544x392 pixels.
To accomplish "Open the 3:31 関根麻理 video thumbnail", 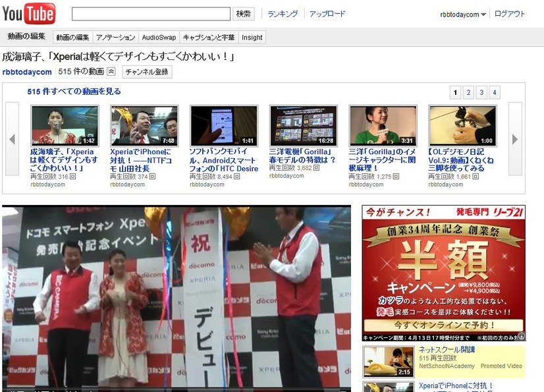I will (383, 126).
